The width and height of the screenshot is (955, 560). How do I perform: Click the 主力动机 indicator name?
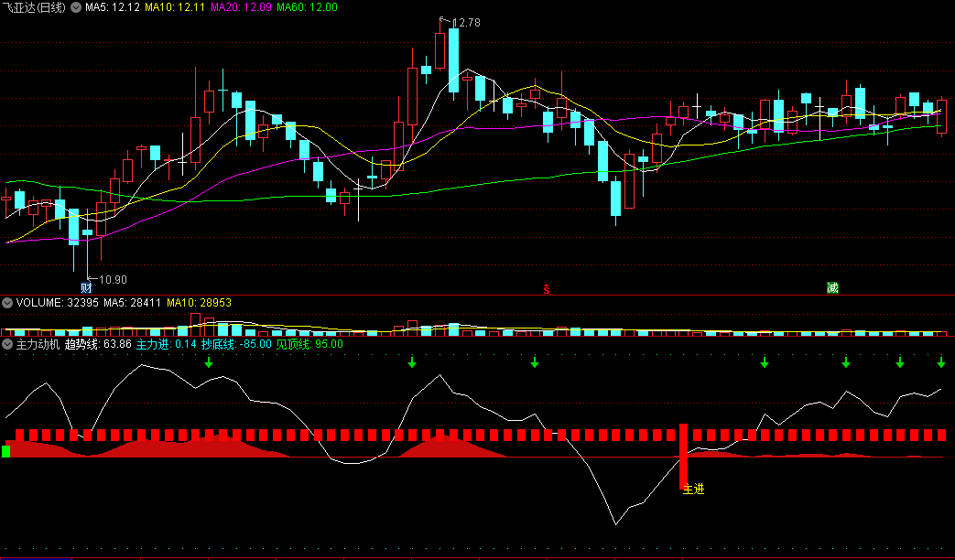(x=38, y=344)
